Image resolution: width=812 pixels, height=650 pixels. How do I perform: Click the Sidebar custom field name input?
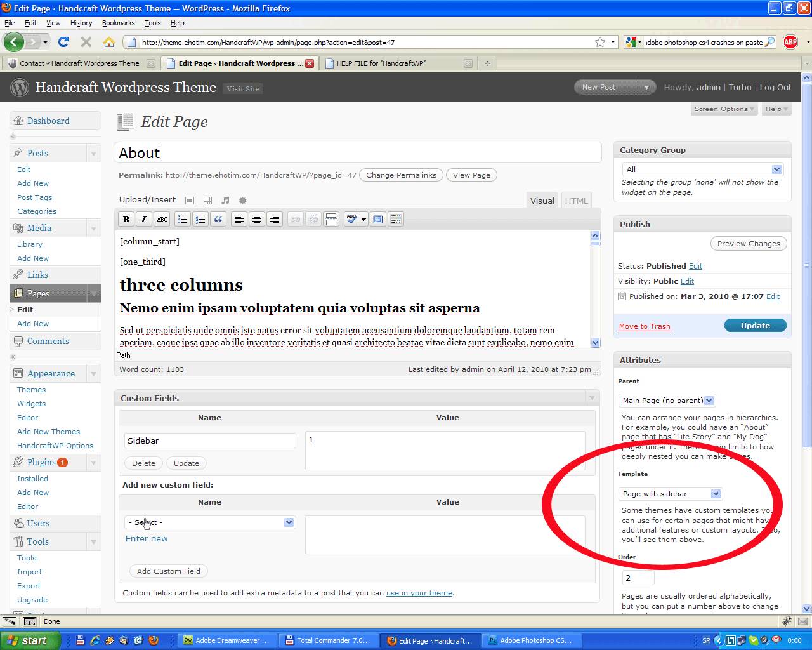(x=210, y=441)
